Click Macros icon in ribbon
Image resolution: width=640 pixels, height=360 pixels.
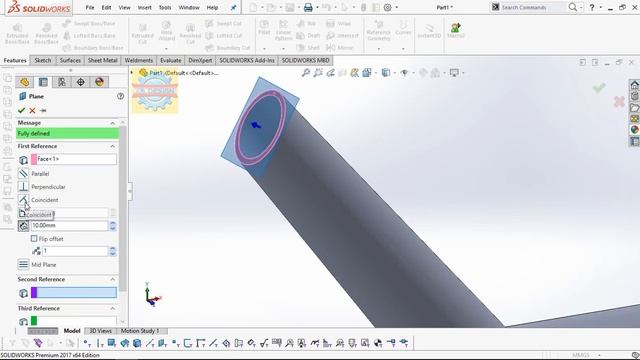tap(456, 31)
